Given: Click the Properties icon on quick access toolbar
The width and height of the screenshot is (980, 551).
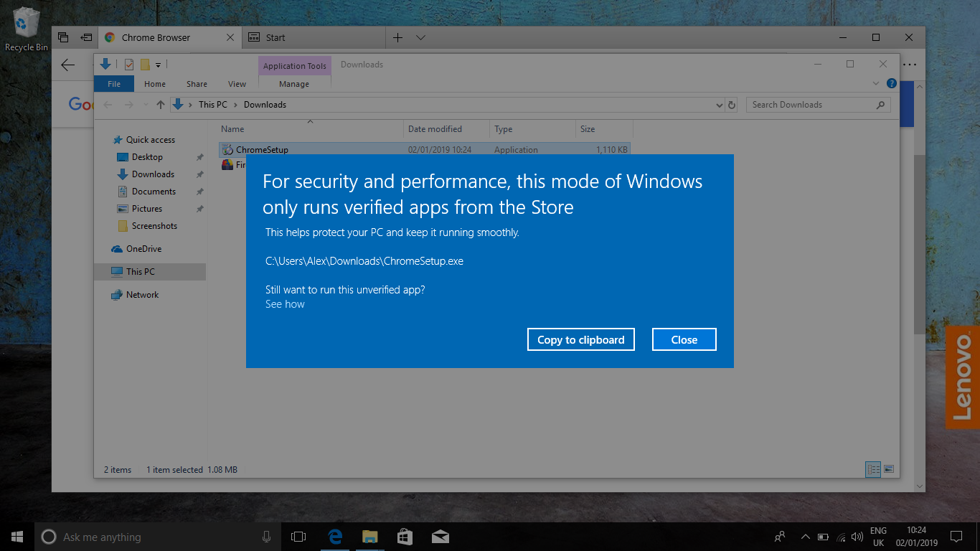Looking at the screenshot, I should pyautogui.click(x=131, y=64).
